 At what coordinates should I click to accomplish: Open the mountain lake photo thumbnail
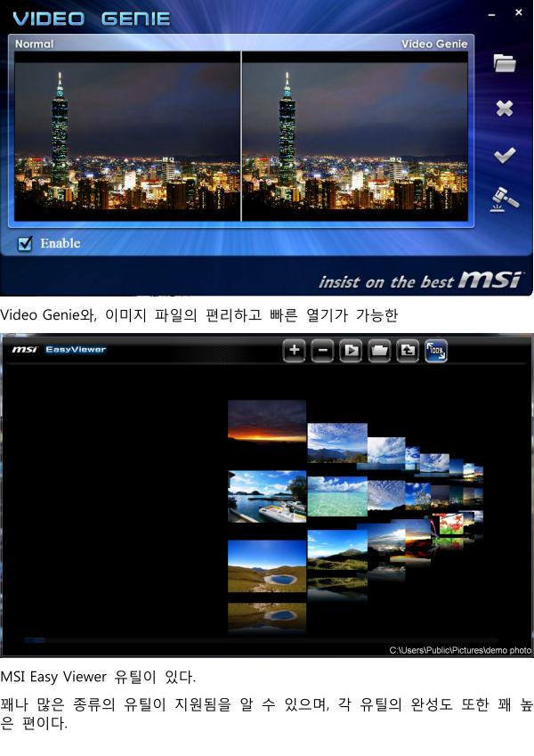[x=267, y=566]
